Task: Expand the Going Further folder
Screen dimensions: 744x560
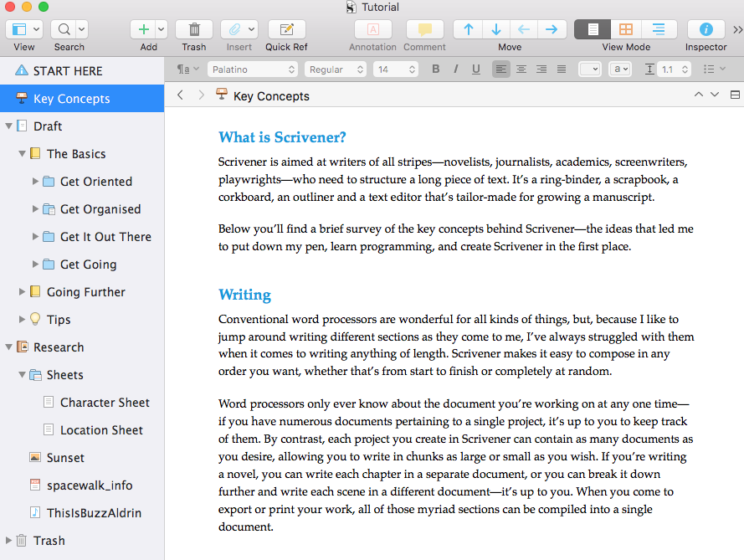Action: point(22,291)
